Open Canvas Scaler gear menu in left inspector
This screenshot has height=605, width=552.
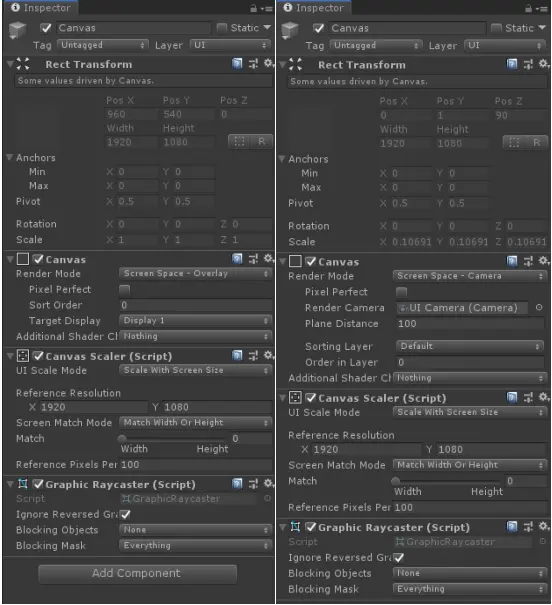click(268, 355)
